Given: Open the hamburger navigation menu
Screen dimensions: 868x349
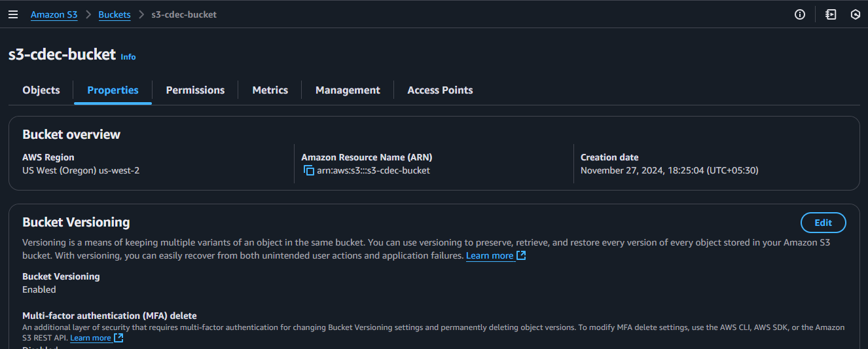Looking at the screenshot, I should 13,14.
